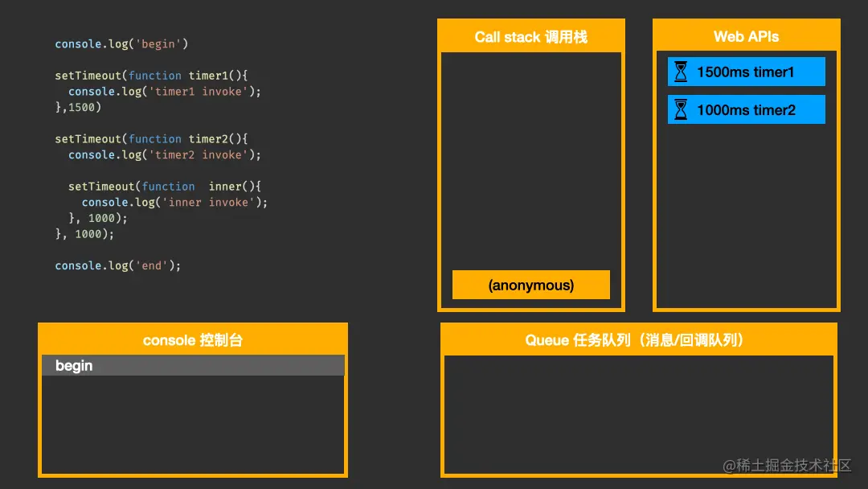Click the (anonymous) frame in the call stack
The width and height of the screenshot is (868, 489).
[530, 284]
